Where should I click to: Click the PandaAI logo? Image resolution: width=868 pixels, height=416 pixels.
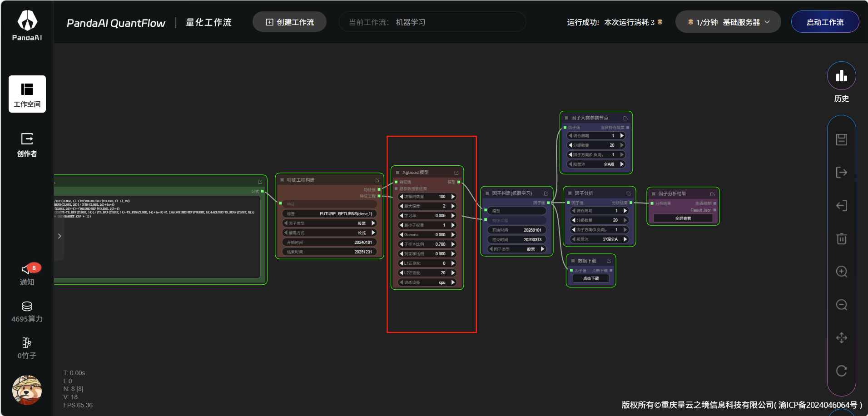click(27, 25)
